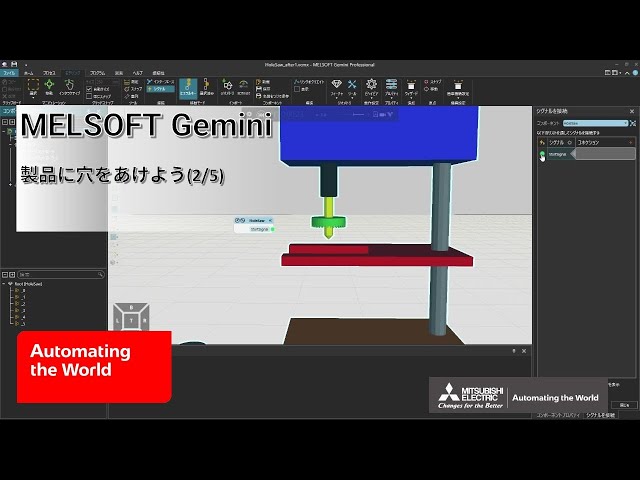Click the view cube T face
The width and height of the screenshot is (640, 480).
click(x=131, y=321)
